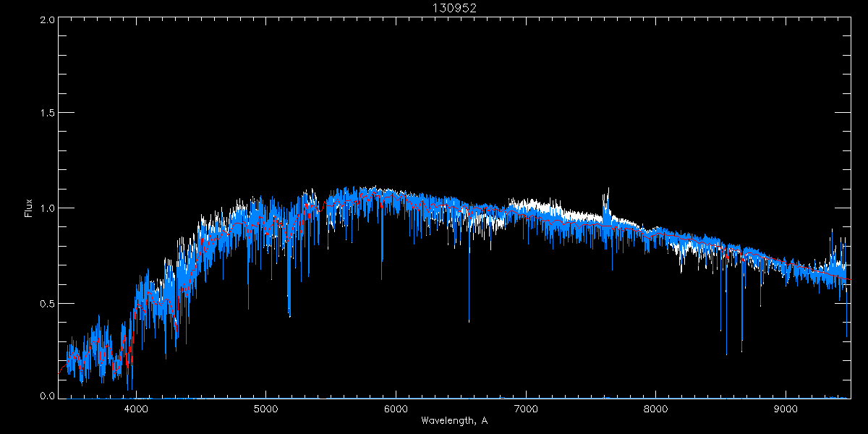
Task: Click the 2.0 tick label on the y-axis
Action: [x=47, y=20]
